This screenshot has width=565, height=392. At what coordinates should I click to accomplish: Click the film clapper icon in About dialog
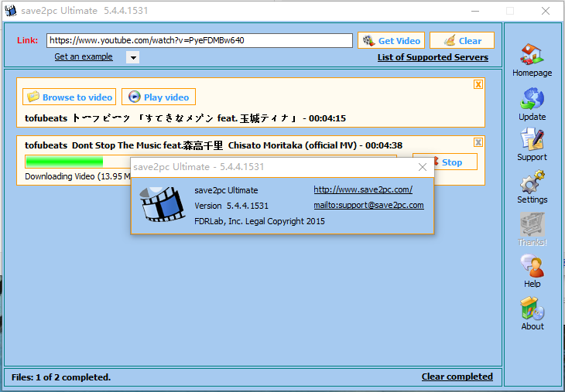[162, 205]
